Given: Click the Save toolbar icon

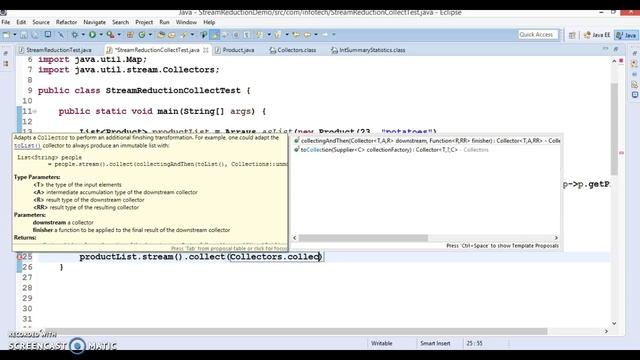Looking at the screenshot, I should pos(24,35).
